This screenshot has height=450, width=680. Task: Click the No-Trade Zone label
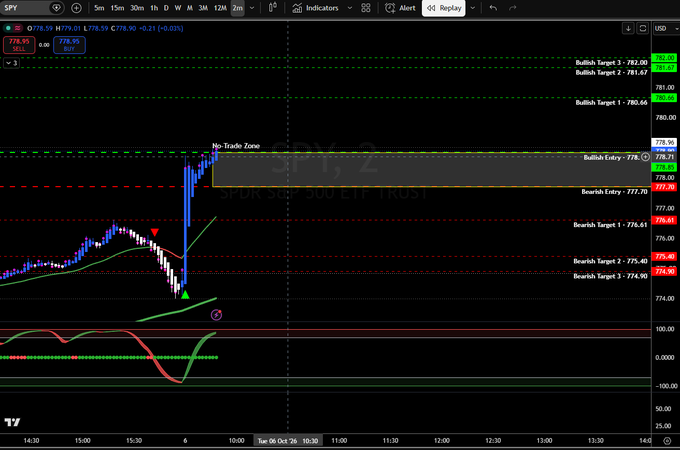[x=236, y=146]
